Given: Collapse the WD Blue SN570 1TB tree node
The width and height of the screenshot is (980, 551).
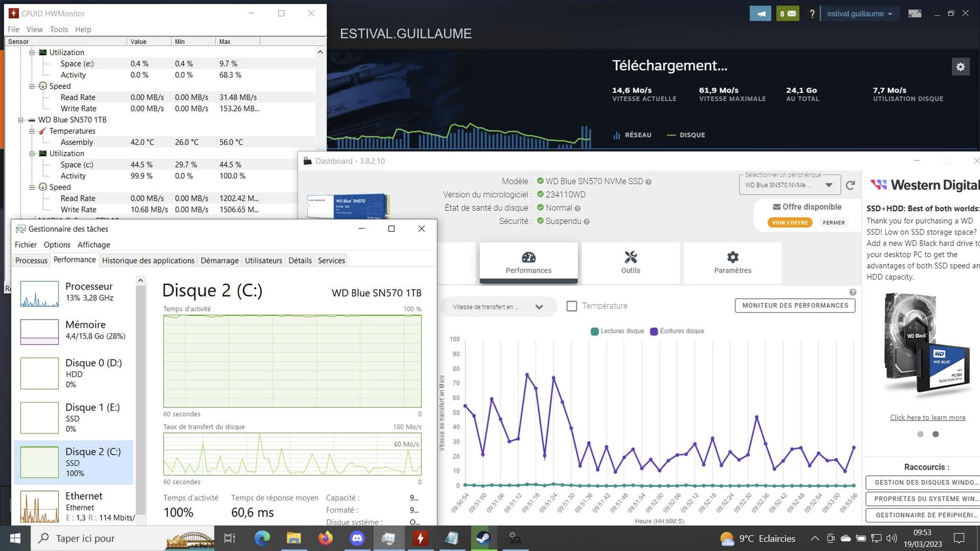Looking at the screenshot, I should coord(21,120).
